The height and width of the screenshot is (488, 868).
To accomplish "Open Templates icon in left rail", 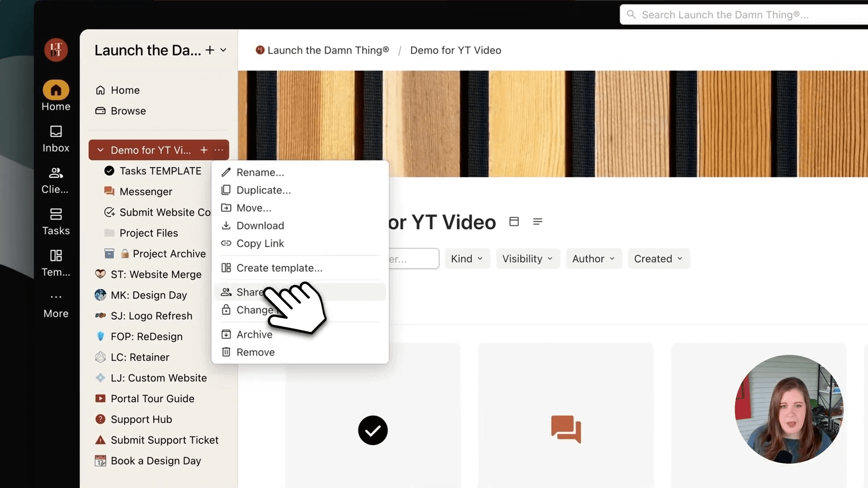I will pyautogui.click(x=56, y=256).
